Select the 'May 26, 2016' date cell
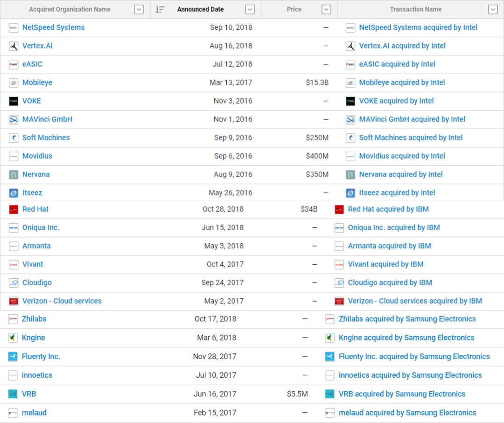Viewport: 504px width, 423px height. pos(231,193)
